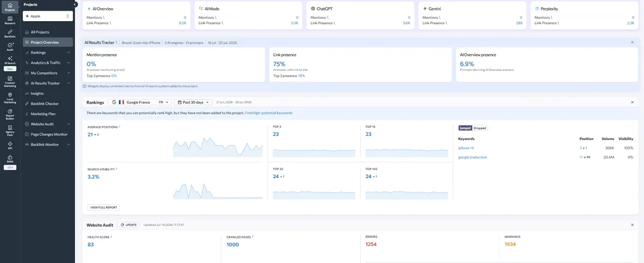Click info icon next to Crawled Pages

point(252,236)
